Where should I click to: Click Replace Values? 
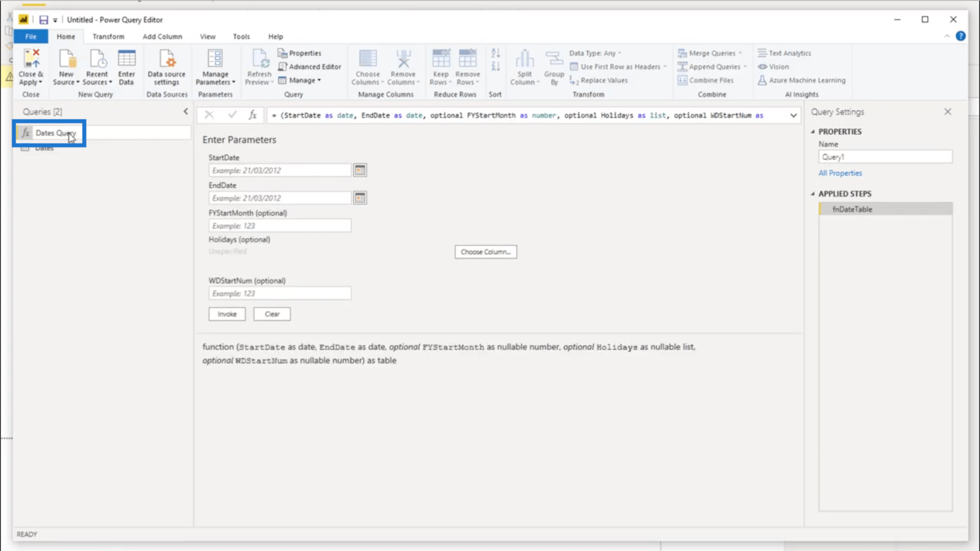(598, 80)
